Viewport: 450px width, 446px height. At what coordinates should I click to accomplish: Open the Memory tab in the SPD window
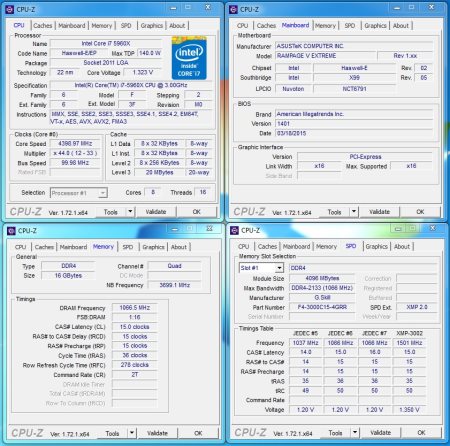(x=326, y=247)
